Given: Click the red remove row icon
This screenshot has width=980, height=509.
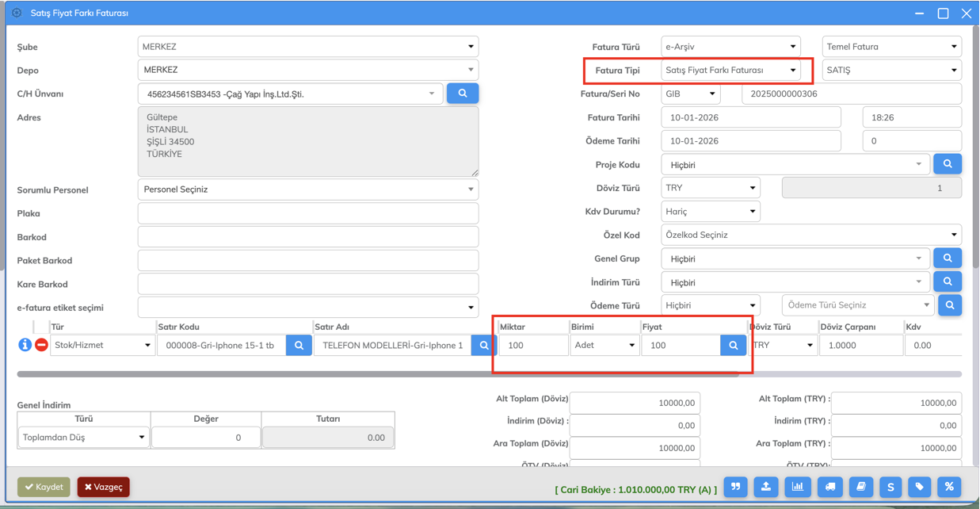Looking at the screenshot, I should [41, 345].
